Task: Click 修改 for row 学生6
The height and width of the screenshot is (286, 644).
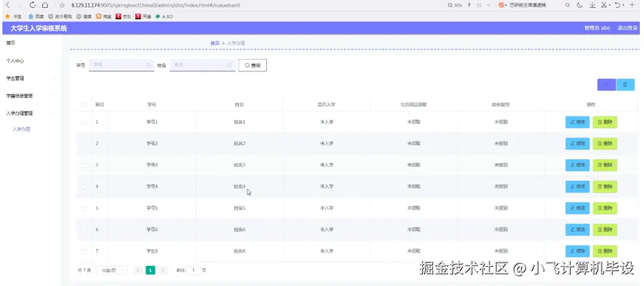Action: tap(577, 251)
